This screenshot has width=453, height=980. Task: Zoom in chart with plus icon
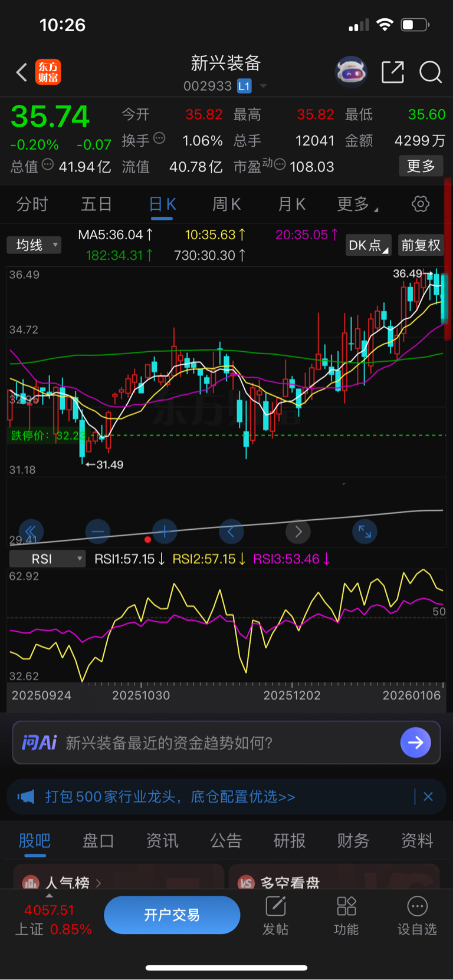(165, 532)
